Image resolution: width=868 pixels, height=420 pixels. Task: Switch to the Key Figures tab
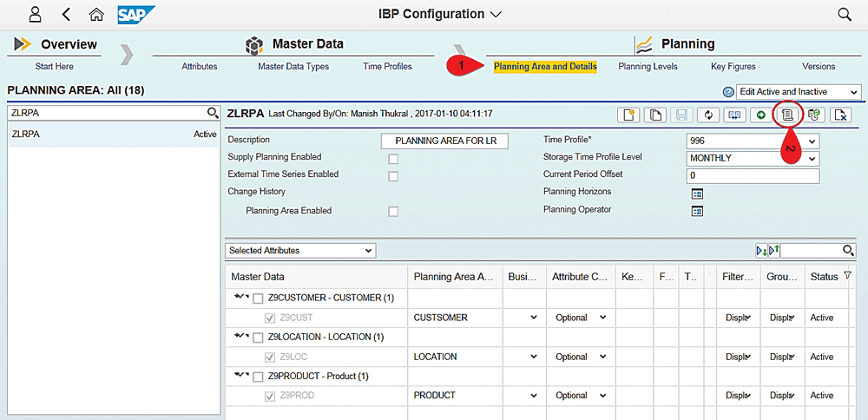pos(733,67)
